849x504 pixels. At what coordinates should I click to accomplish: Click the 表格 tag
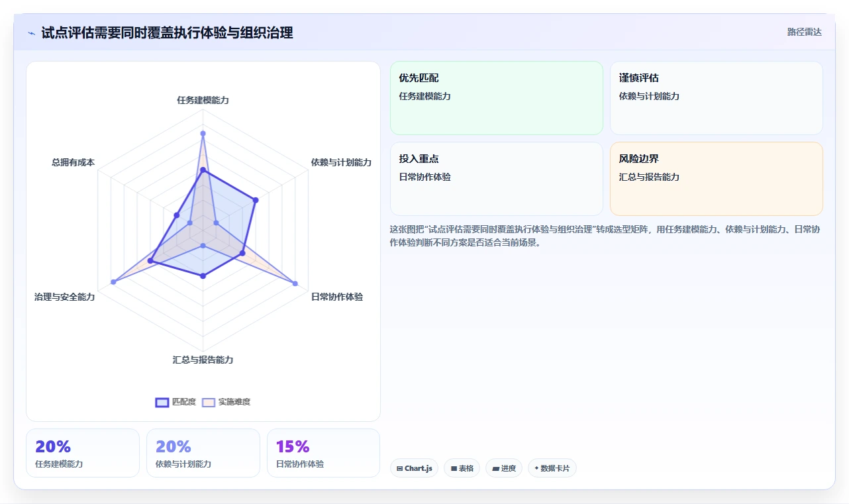[462, 468]
